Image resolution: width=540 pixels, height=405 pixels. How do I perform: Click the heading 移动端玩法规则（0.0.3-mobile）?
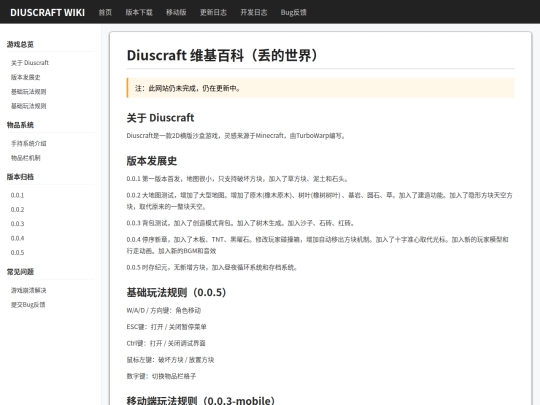pyautogui.click(x=201, y=400)
